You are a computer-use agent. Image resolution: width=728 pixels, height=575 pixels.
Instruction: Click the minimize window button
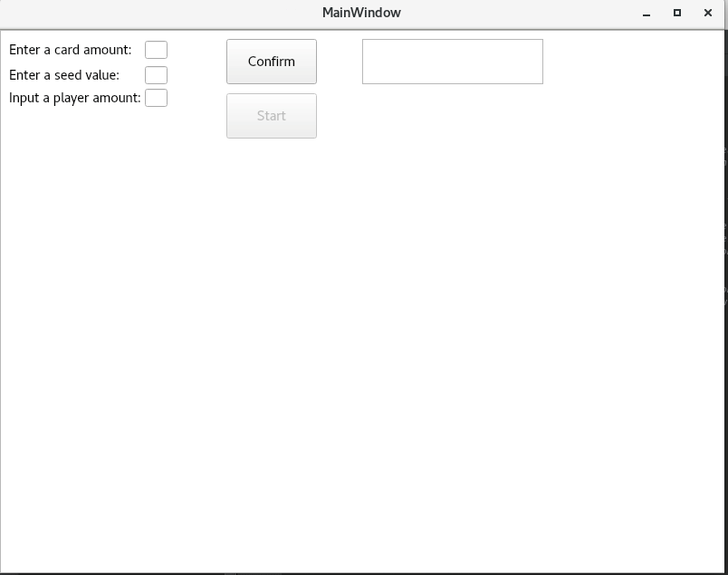coord(644,13)
